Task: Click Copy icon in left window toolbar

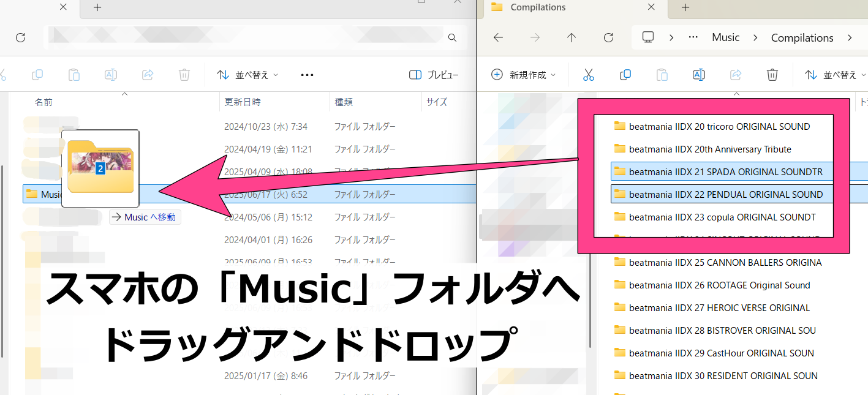Action: click(37, 75)
